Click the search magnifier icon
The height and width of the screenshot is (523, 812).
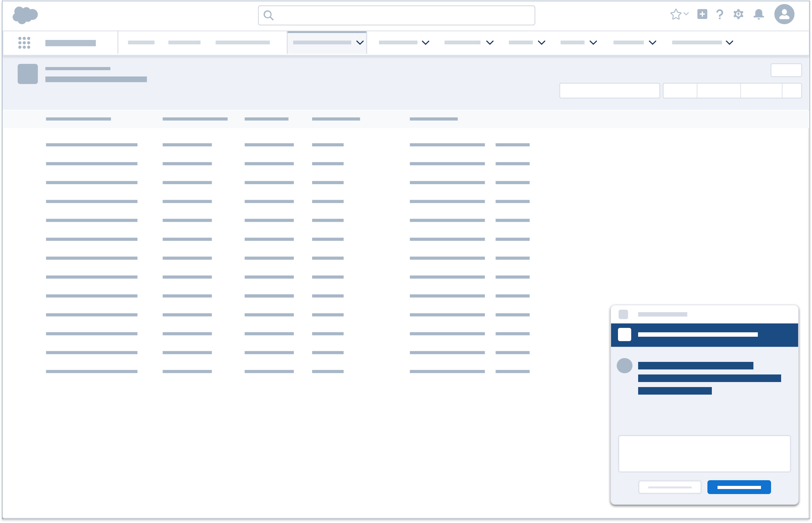point(269,15)
